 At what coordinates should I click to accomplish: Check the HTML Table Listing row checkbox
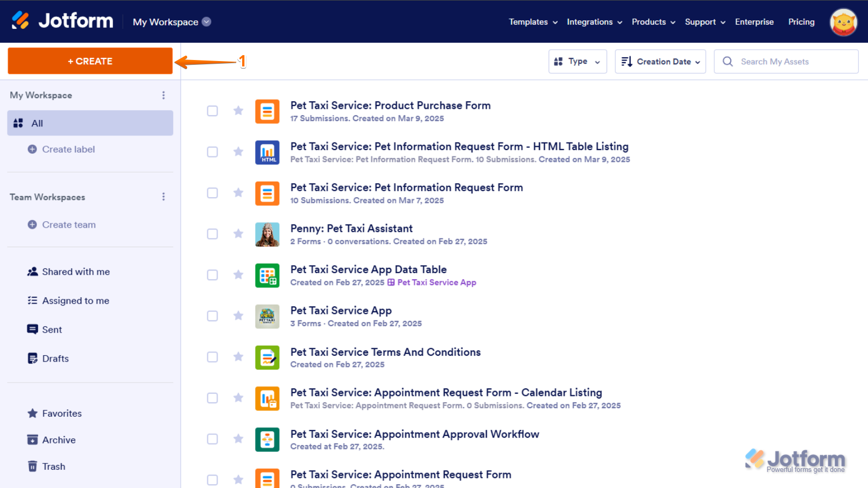click(x=213, y=152)
